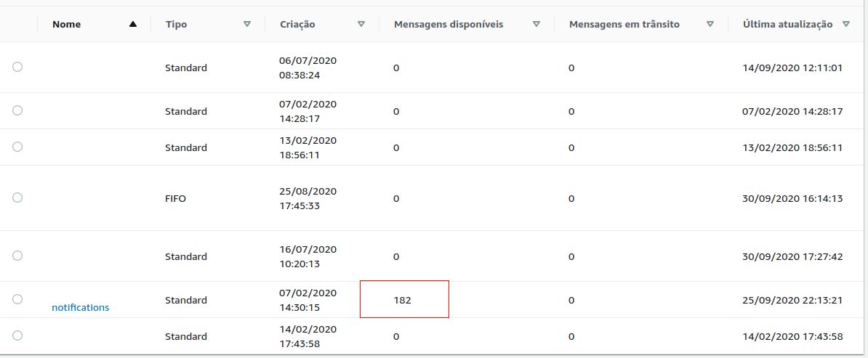This screenshot has height=358, width=868.
Task: Click creation date 16/07/2020 10:20:13
Action: [x=308, y=256]
